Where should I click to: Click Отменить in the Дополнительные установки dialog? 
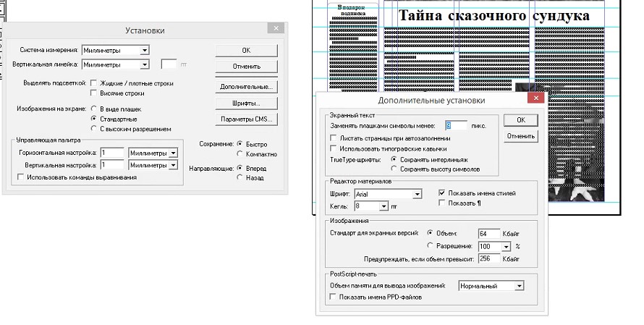520,136
